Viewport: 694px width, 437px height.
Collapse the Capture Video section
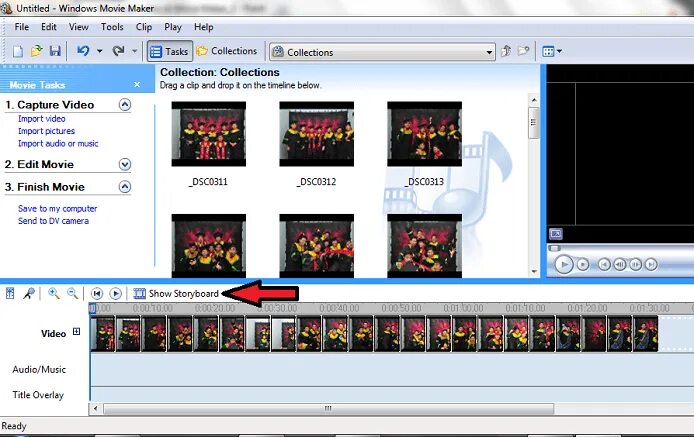pyautogui.click(x=125, y=105)
